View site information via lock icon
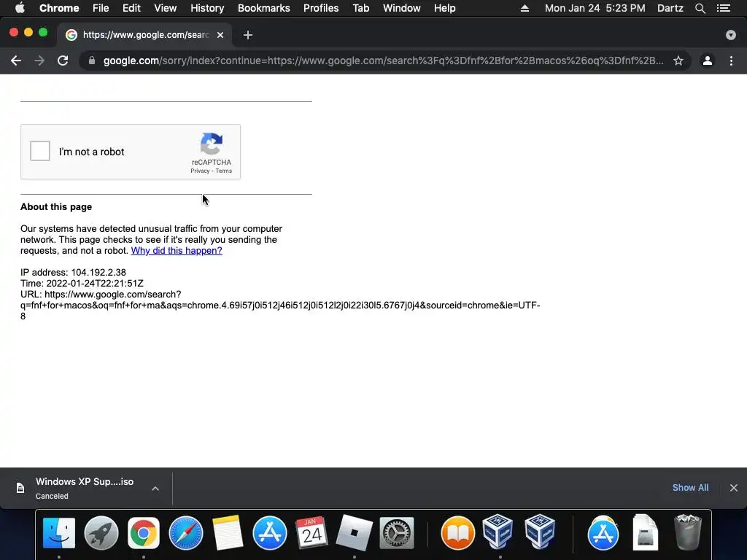 91,61
